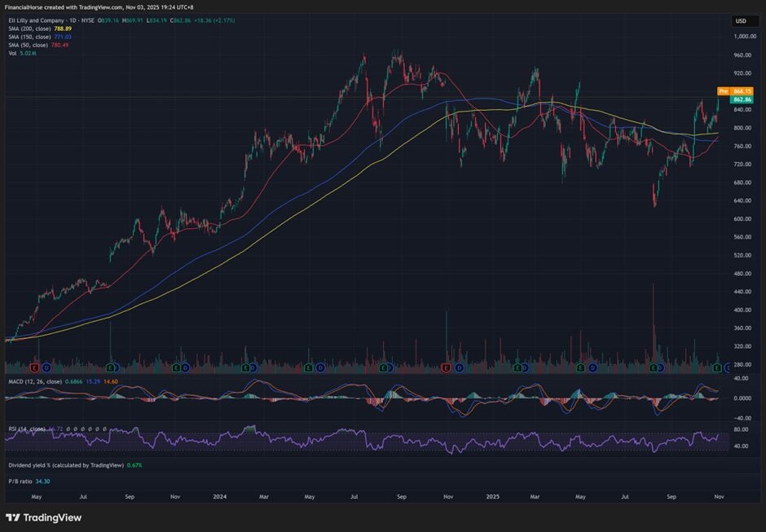The image size is (766, 532).
Task: Click the rightmost earnings marker near Nov 2025
Action: (715, 368)
